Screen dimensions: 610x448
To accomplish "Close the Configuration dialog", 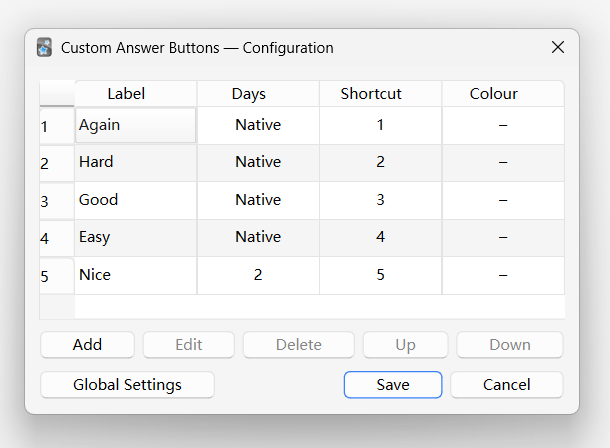I will [x=558, y=47].
